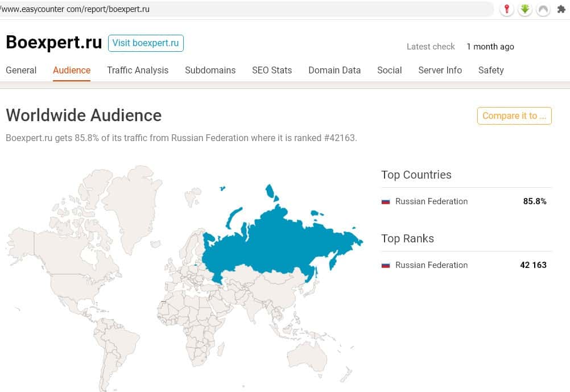This screenshot has height=392, width=570.
Task: Switch to the Traffic Analysis tab
Action: point(138,71)
